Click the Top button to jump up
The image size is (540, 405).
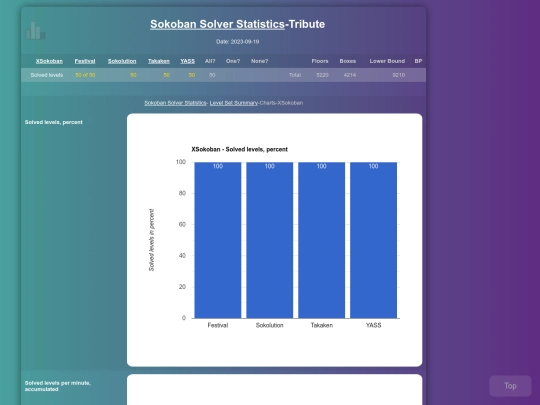[510, 386]
